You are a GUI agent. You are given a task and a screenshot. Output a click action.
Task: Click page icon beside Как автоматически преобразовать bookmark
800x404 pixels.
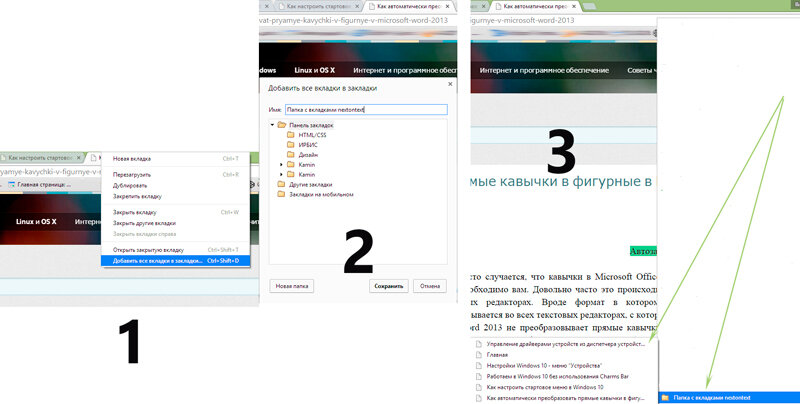[479, 398]
